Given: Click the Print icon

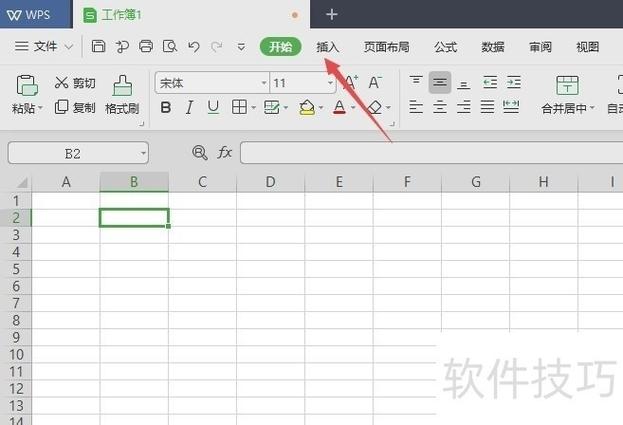Looking at the screenshot, I should click(146, 46).
